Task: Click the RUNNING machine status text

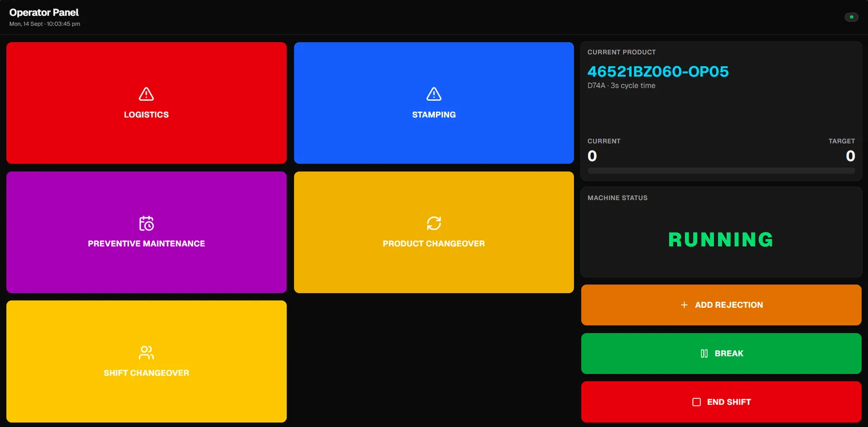Action: 720,240
